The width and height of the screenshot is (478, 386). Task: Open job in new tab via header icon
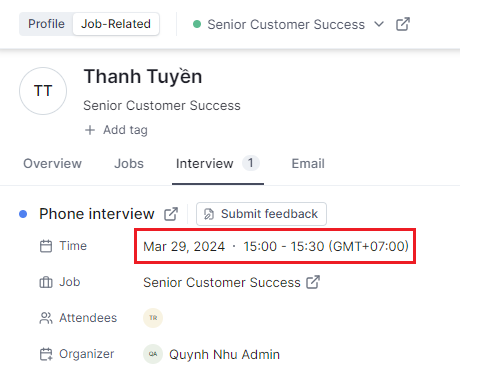(403, 24)
